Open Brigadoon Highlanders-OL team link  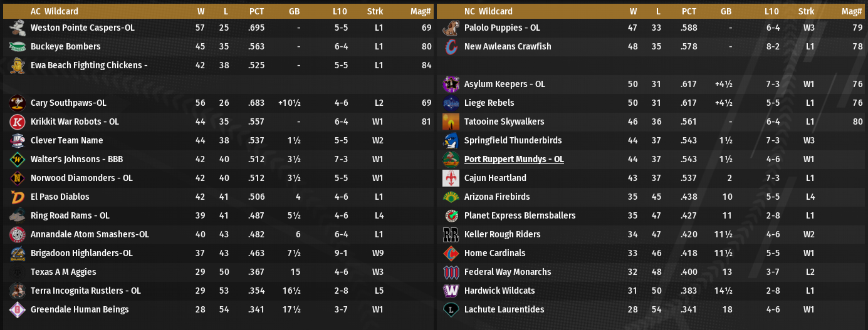pos(81,253)
